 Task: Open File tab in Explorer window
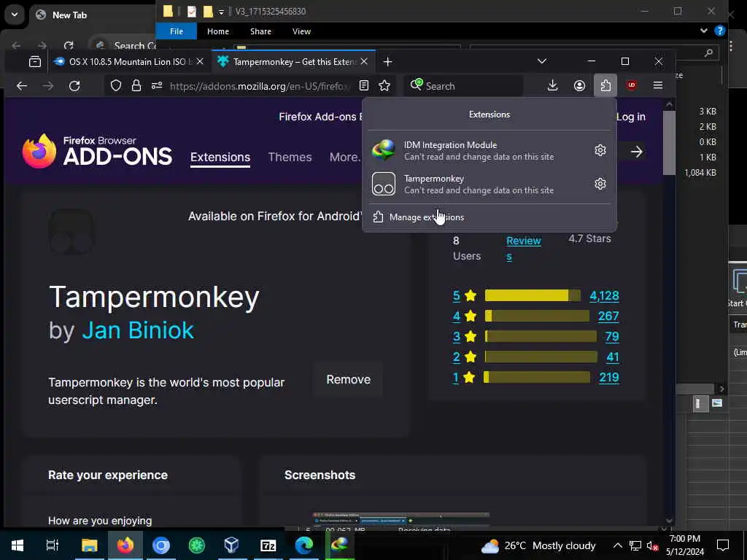[177, 31]
